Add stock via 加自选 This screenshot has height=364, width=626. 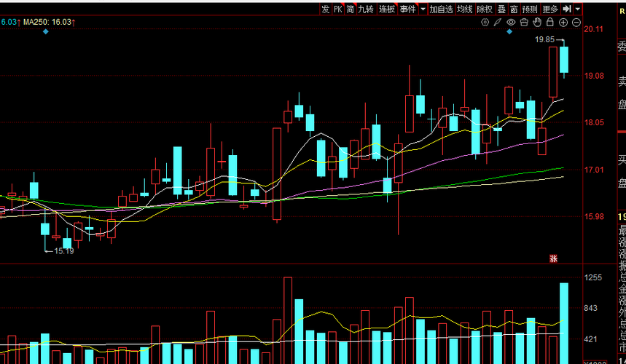pos(442,9)
